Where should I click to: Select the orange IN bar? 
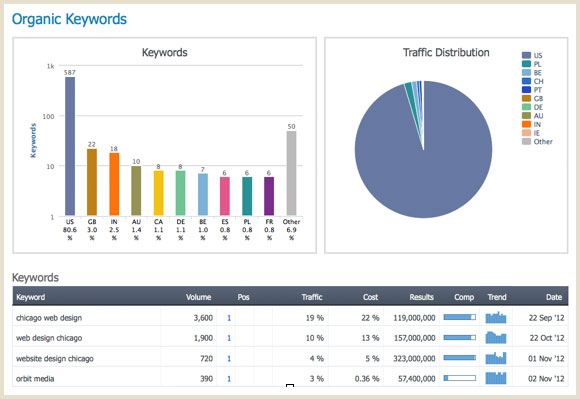[x=114, y=184]
